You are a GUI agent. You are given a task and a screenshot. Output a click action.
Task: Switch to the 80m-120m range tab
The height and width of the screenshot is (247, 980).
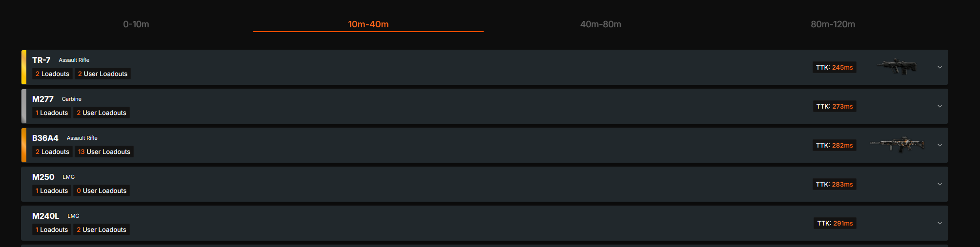click(833, 24)
